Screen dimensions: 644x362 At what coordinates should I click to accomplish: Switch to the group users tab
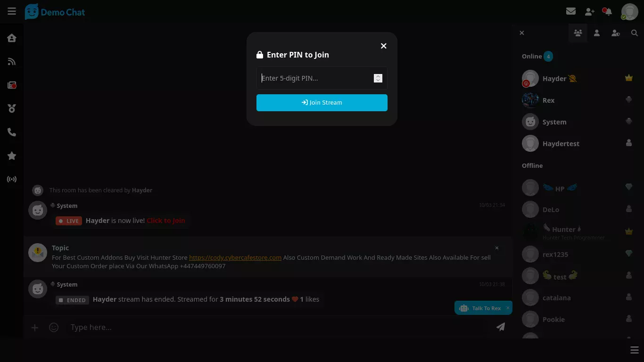click(x=578, y=33)
